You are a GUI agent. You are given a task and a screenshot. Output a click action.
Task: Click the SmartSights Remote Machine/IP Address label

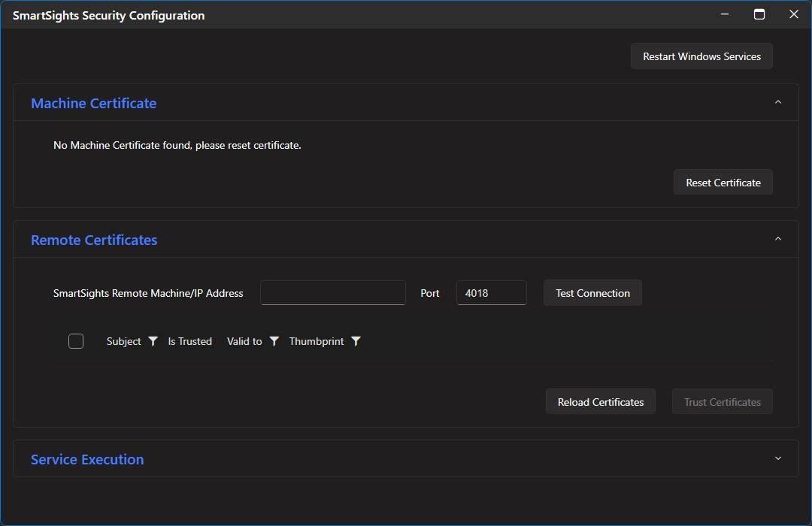point(148,293)
